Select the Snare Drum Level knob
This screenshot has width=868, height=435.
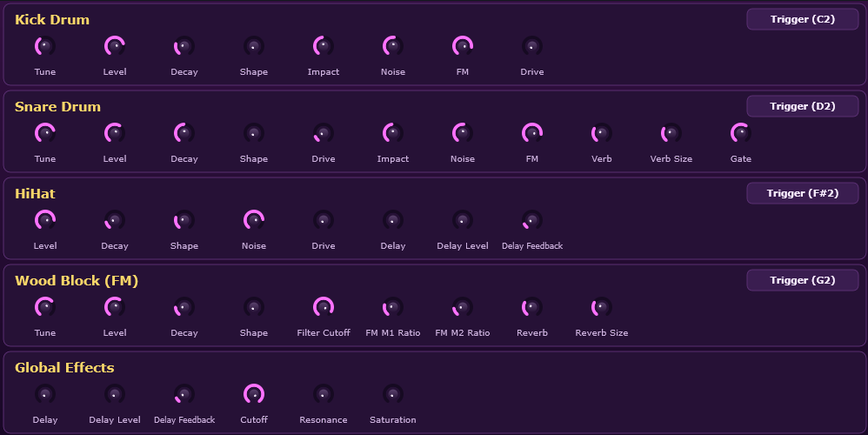pyautogui.click(x=115, y=133)
